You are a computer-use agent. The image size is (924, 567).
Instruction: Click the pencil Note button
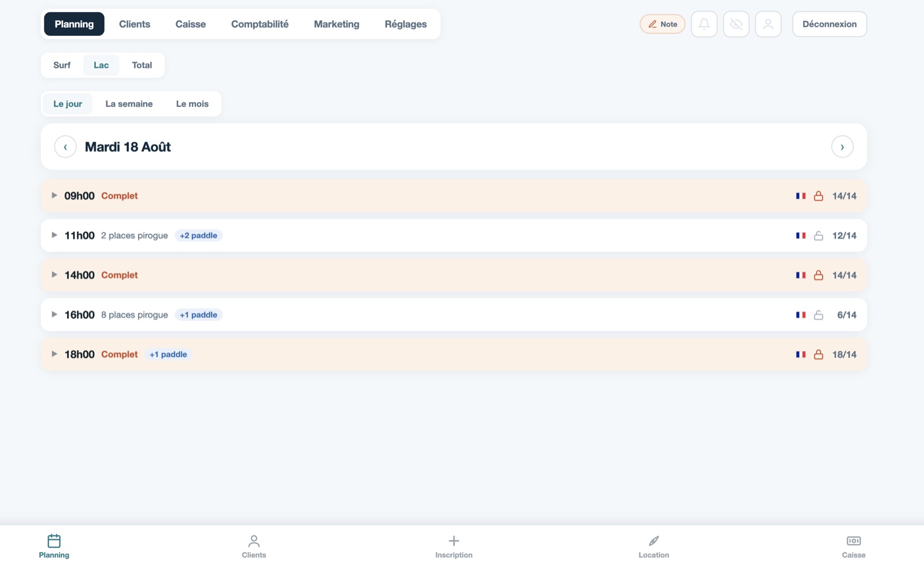click(x=662, y=24)
